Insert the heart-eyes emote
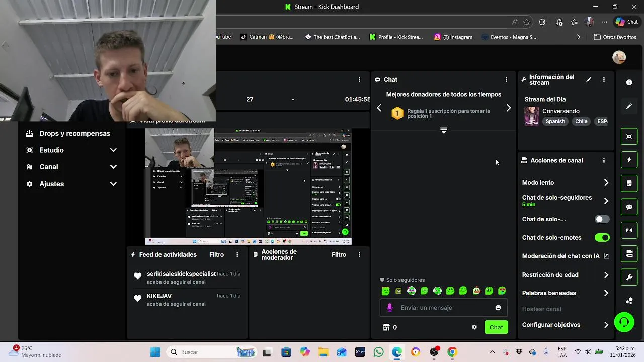The width and height of the screenshot is (644, 362). (x=502, y=291)
